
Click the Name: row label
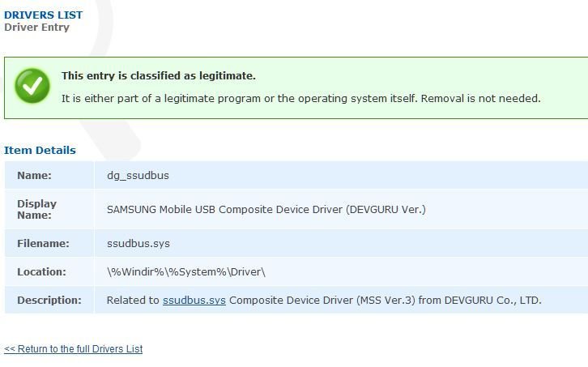tap(34, 175)
